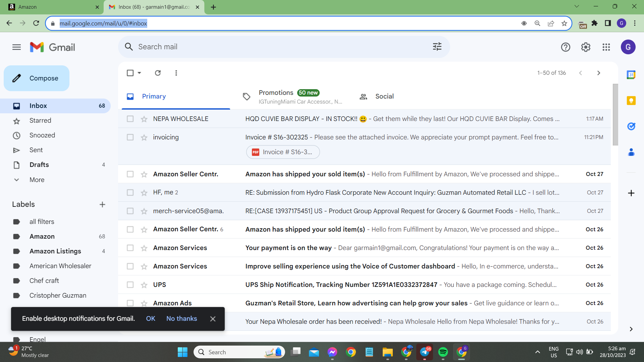Screen dimensions: 644x362
Task: Select the NEPA WHOLESALE email checkbox
Action: coord(130,119)
